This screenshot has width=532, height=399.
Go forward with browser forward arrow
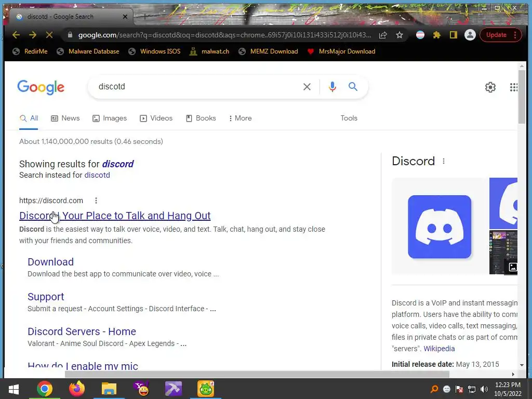[x=33, y=35]
